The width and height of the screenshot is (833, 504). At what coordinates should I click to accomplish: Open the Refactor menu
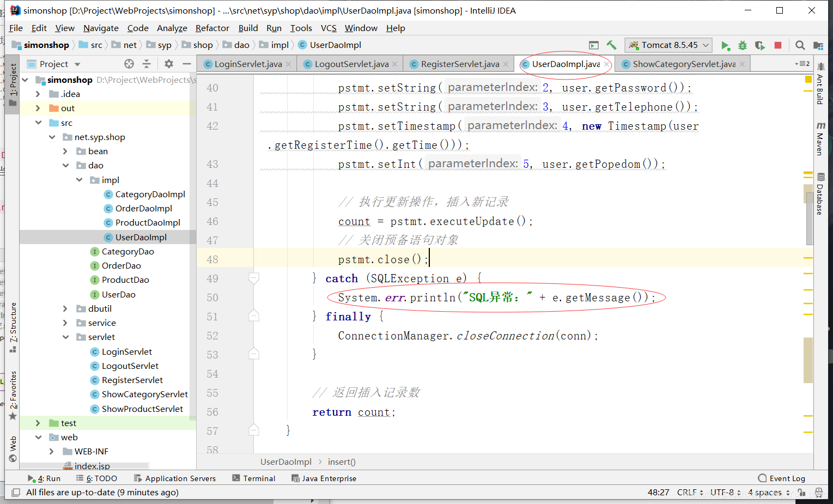tap(212, 28)
